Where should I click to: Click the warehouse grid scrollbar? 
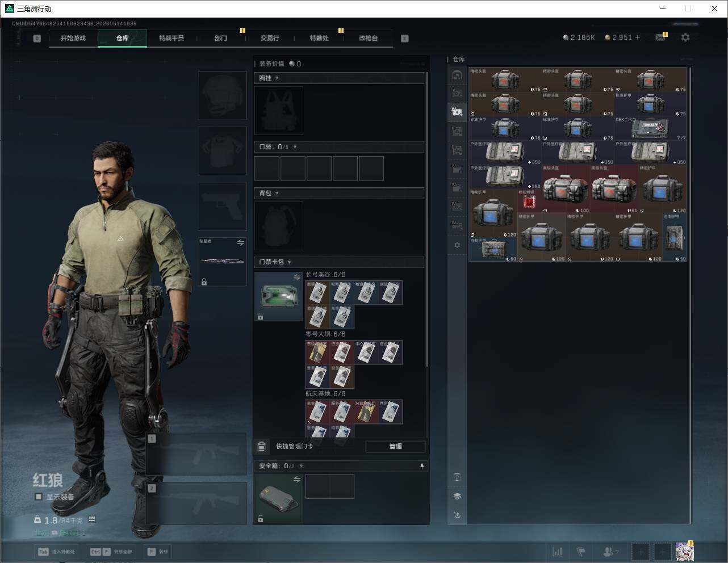690,295
